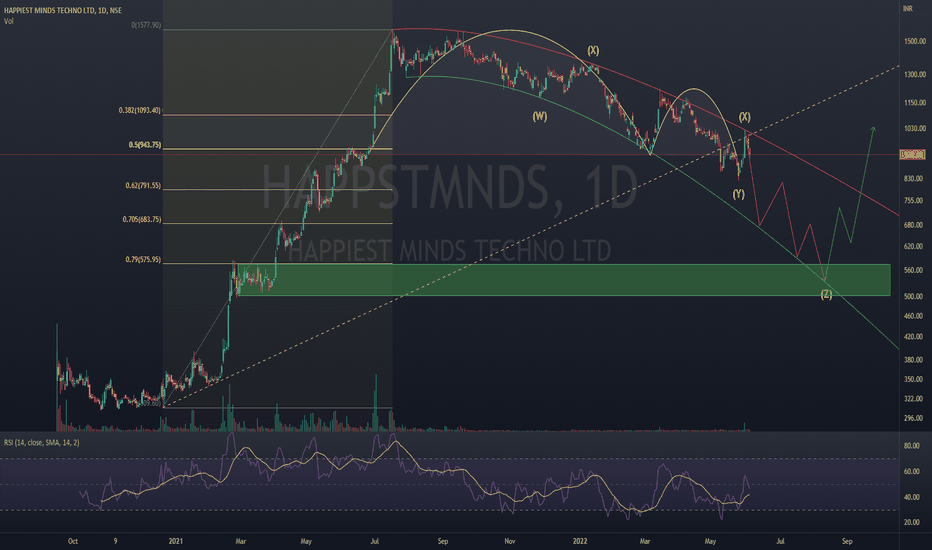This screenshot has height=550, width=932.
Task: Click the INR currency label
Action: pyautogui.click(x=908, y=8)
